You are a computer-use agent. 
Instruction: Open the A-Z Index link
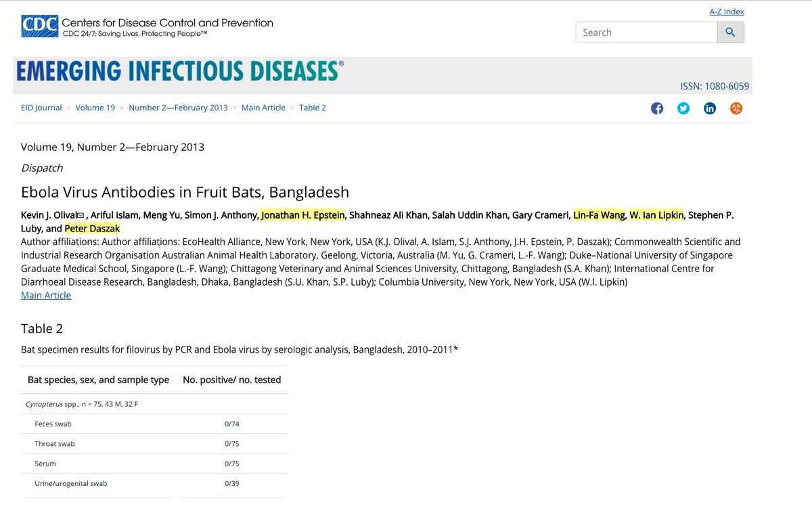pyautogui.click(x=726, y=12)
